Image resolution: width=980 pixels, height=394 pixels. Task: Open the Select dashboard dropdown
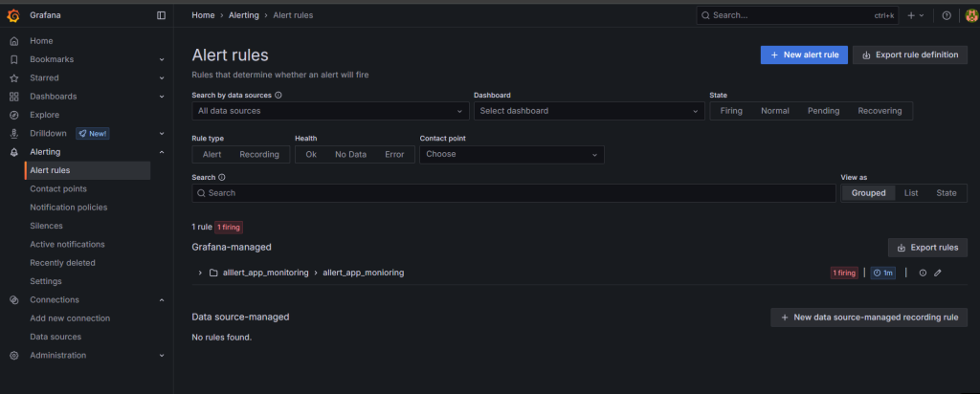589,111
